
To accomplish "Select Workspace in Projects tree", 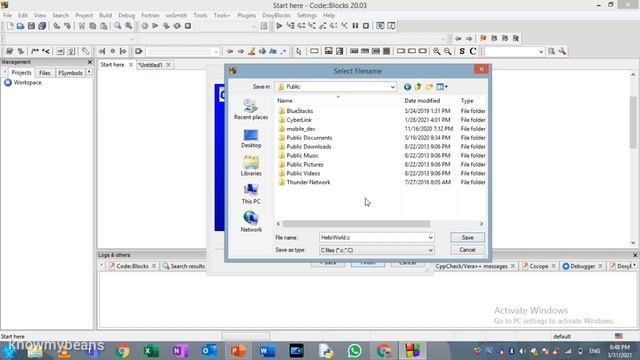I will (x=27, y=82).
